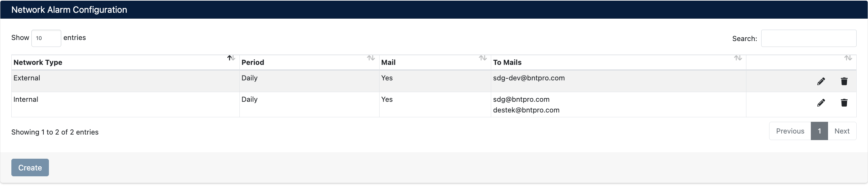The image size is (868, 187).
Task: Click edit pencil icon for External row
Action: pos(821,81)
